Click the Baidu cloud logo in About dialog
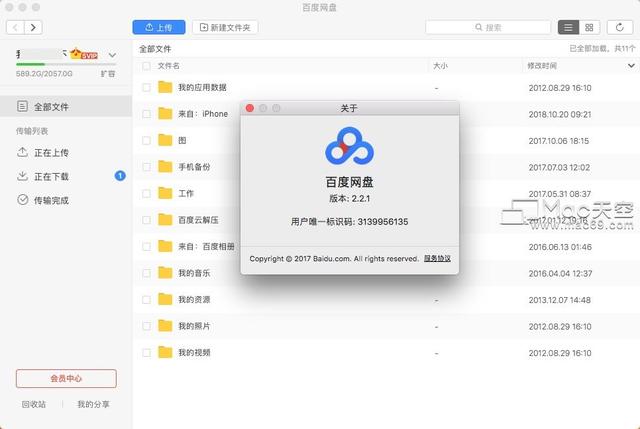The image size is (640, 429). point(349,146)
